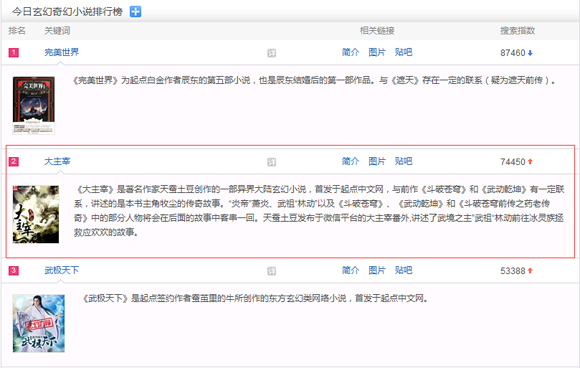The height and width of the screenshot is (368, 580).
Task: Click the 武极天下 book cover thumbnail
Action: click(38, 323)
